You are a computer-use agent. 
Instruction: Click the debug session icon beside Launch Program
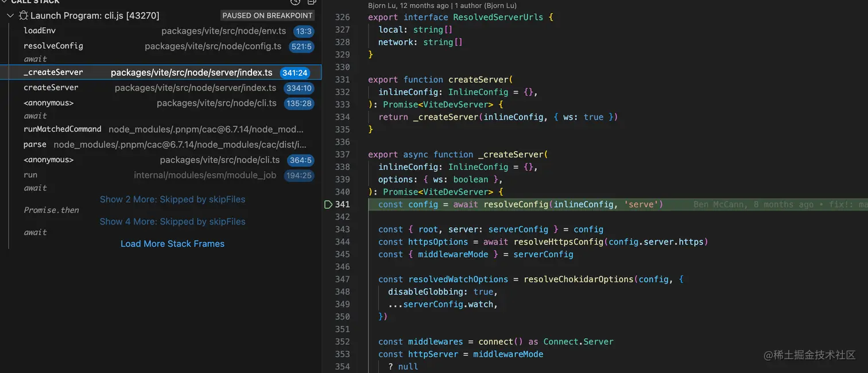click(x=23, y=16)
